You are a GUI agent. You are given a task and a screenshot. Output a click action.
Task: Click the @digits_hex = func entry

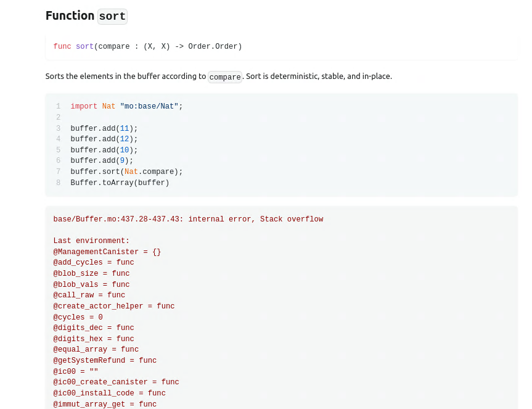pyautogui.click(x=94, y=339)
